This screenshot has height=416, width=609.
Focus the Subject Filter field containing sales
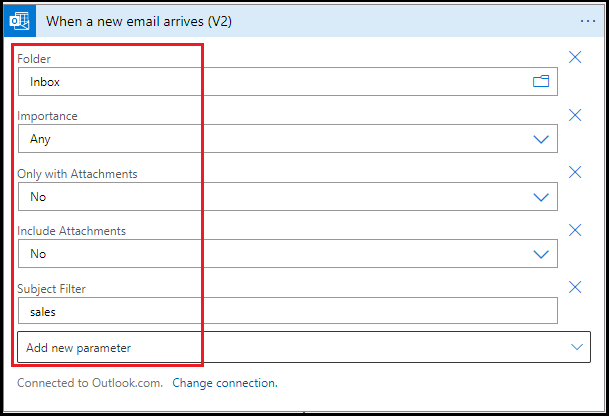click(x=286, y=312)
